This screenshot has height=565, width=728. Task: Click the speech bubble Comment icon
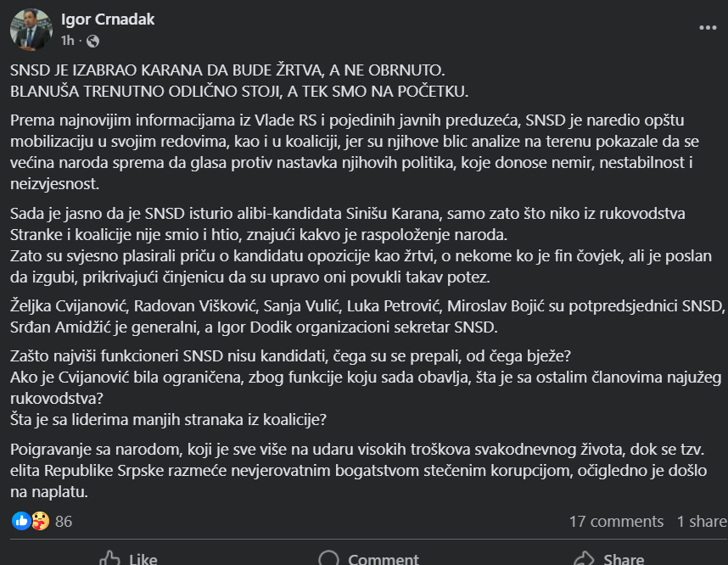(x=329, y=558)
